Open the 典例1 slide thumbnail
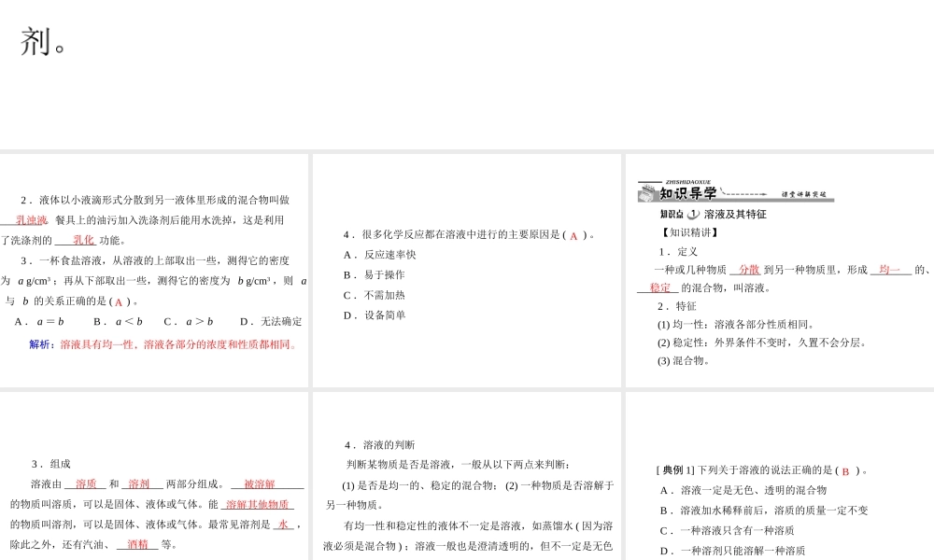 [780, 475]
